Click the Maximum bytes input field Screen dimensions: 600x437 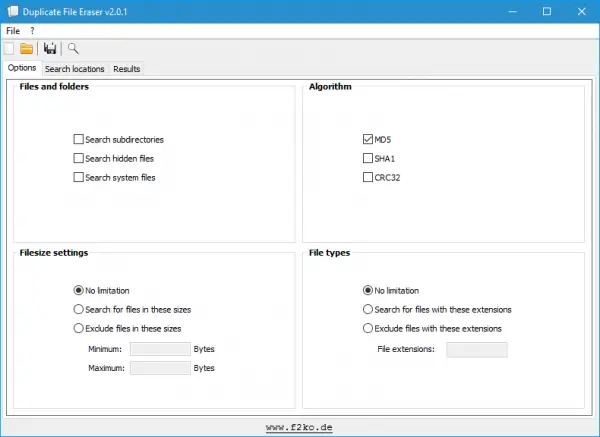tap(160, 368)
